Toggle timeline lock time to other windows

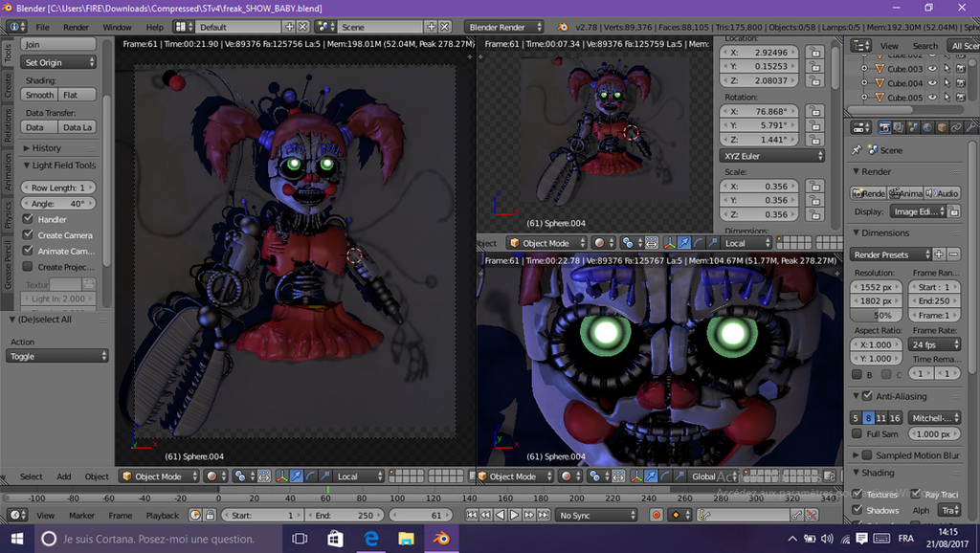pyautogui.click(x=210, y=516)
